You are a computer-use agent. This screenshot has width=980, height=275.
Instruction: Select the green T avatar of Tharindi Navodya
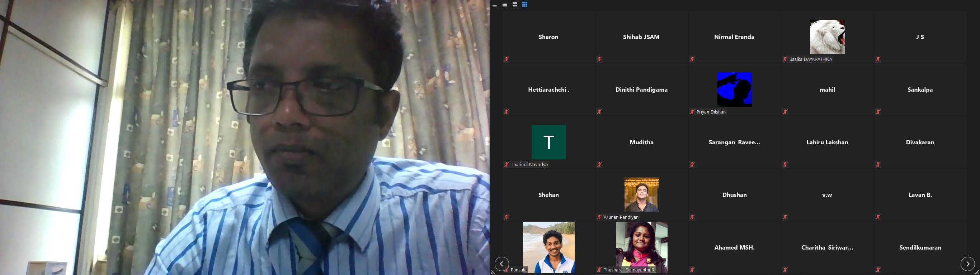click(x=548, y=142)
